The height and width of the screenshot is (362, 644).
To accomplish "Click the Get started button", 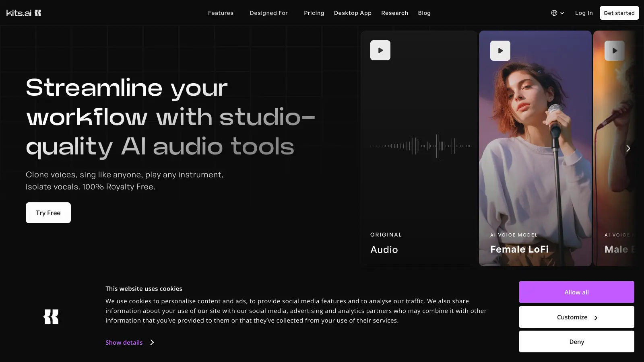I will 619,13.
